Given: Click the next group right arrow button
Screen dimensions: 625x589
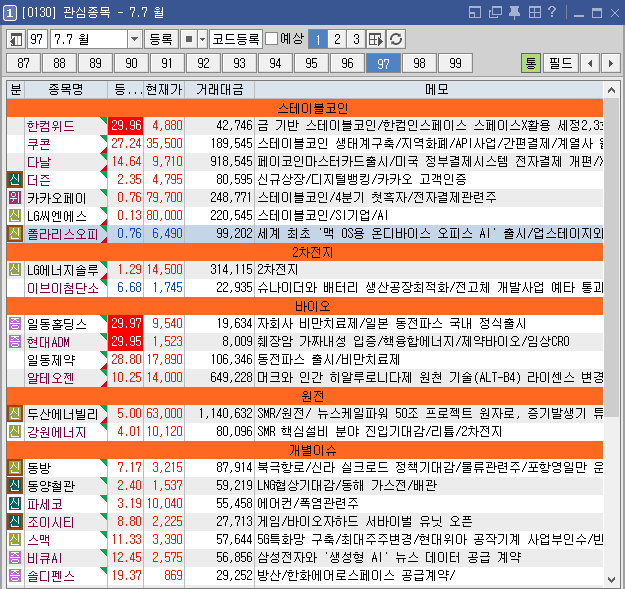Looking at the screenshot, I should pyautogui.click(x=610, y=63).
